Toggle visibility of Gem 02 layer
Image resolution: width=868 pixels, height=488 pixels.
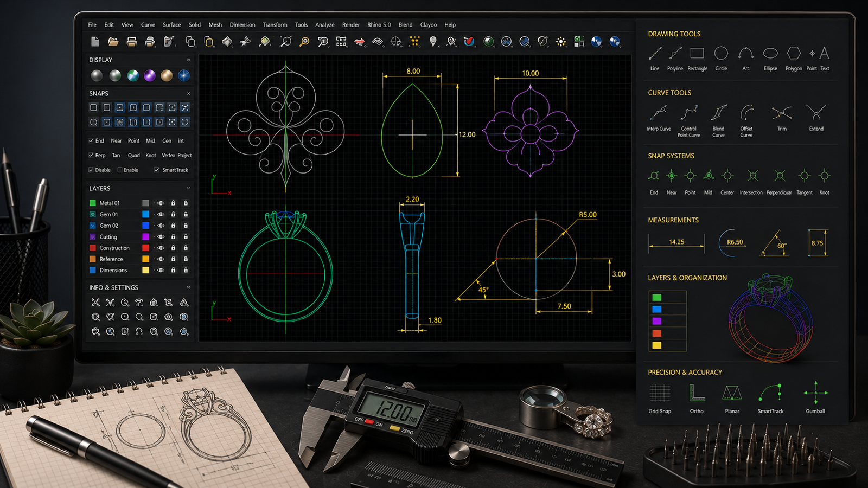point(161,226)
